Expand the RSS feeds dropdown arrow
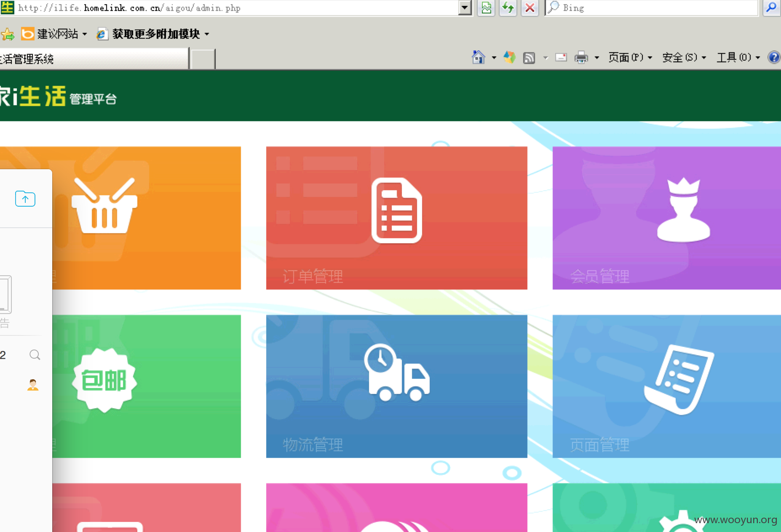The height and width of the screenshot is (532, 781). click(x=546, y=58)
